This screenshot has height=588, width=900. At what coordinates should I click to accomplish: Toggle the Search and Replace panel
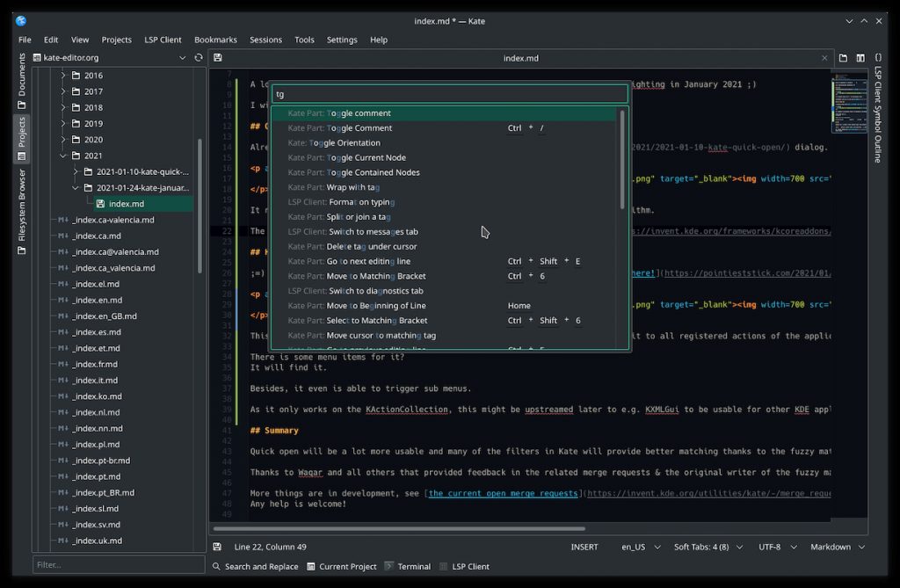click(256, 567)
